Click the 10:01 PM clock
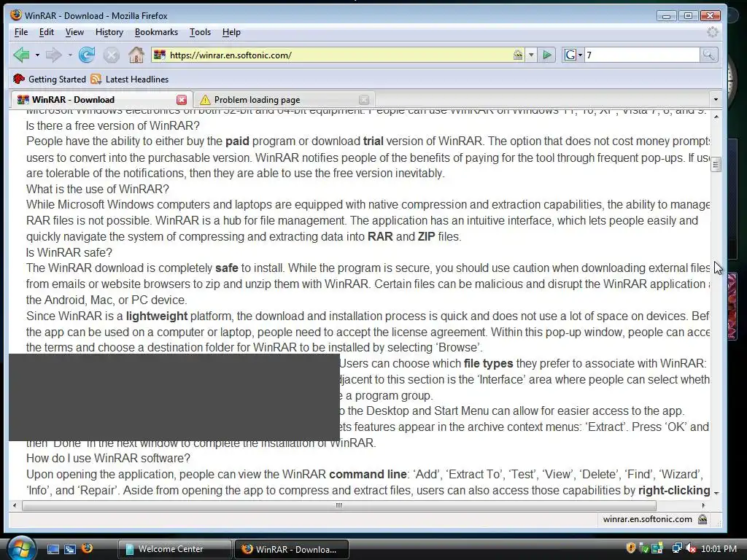This screenshot has height=560, width=747. [719, 549]
